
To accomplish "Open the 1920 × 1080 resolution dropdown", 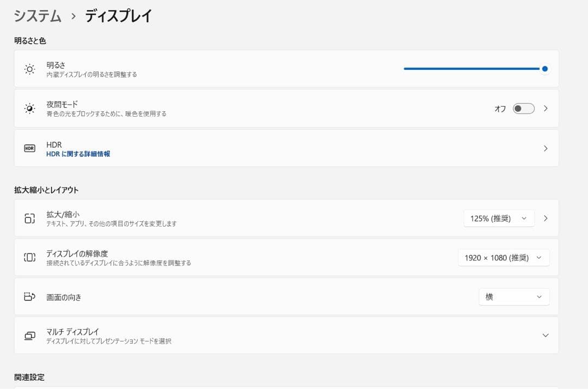I will [504, 257].
